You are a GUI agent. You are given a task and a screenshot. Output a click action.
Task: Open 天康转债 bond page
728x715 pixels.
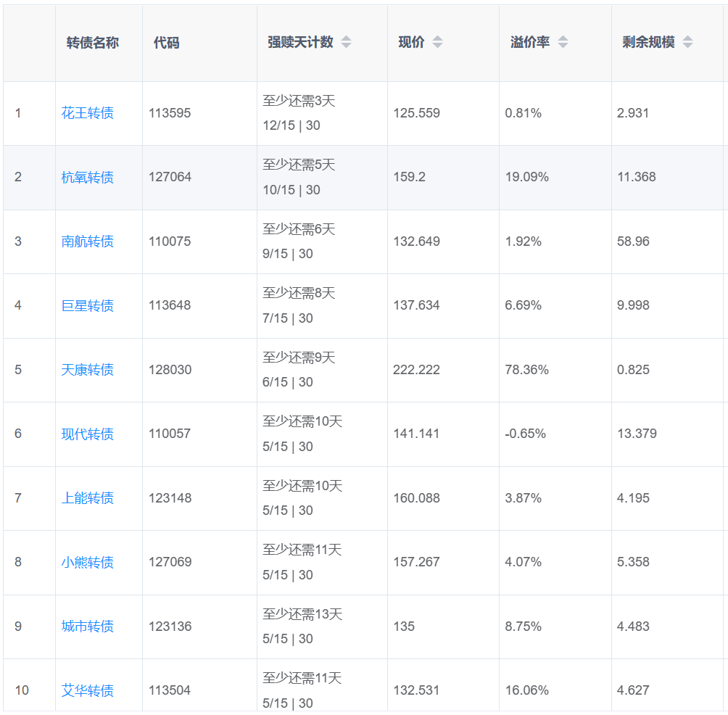pos(88,370)
